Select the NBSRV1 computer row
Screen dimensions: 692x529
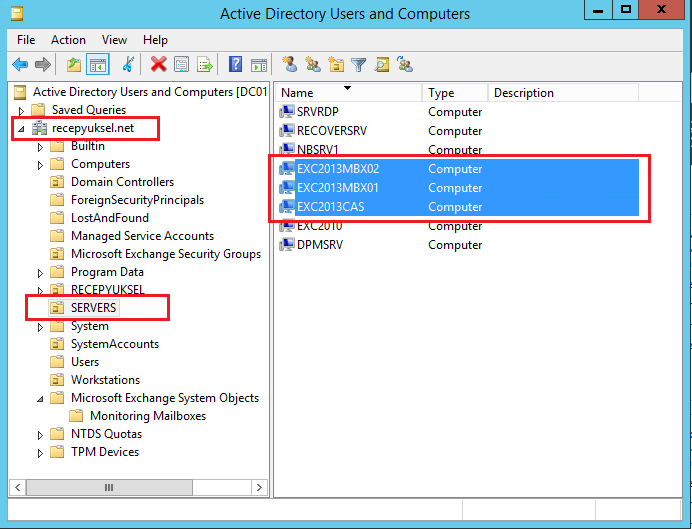(x=458, y=150)
